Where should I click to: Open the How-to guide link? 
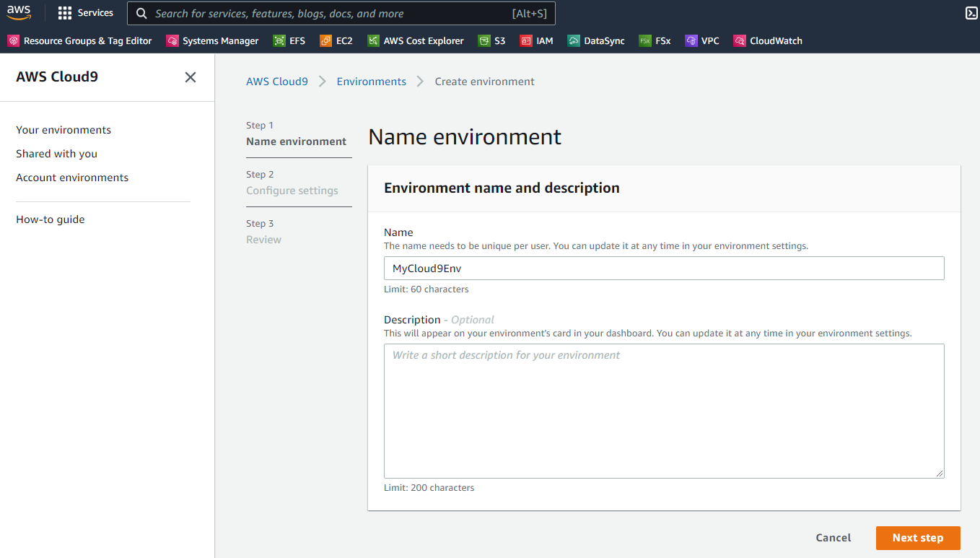point(51,219)
